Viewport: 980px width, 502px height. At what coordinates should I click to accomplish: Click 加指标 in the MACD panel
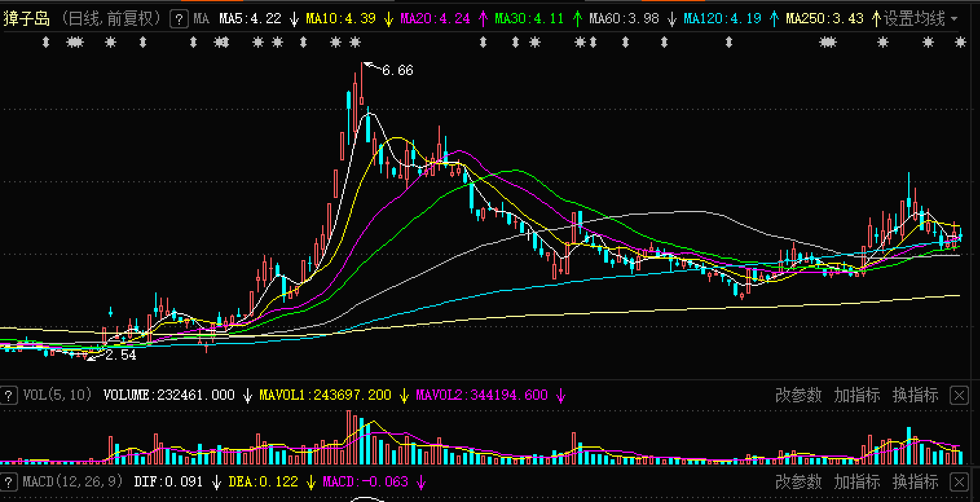coord(857,482)
